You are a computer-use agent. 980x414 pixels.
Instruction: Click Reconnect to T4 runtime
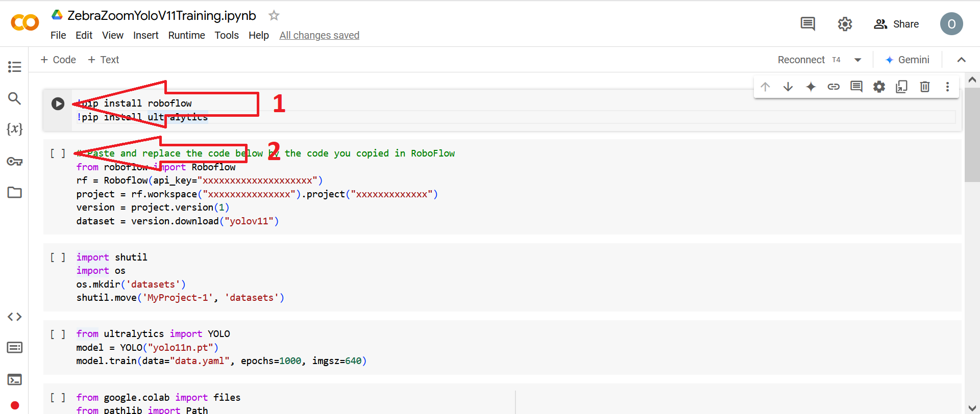click(809, 60)
